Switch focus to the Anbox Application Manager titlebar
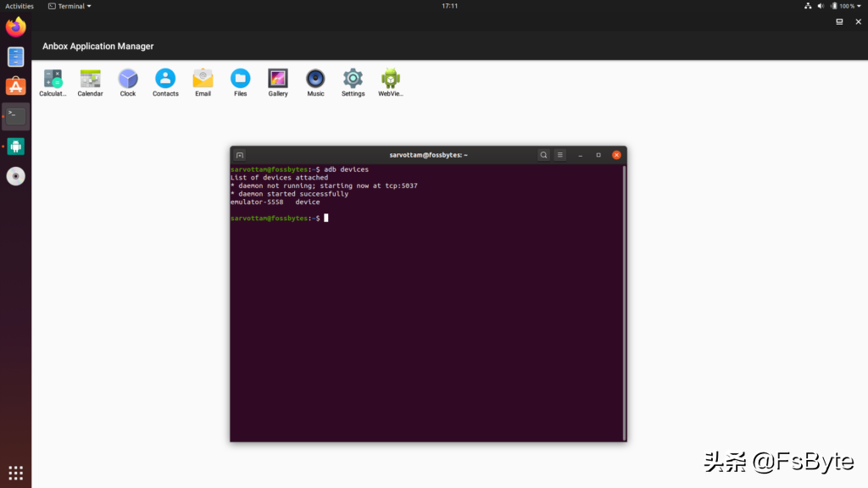Image resolution: width=868 pixels, height=488 pixels. tap(97, 46)
